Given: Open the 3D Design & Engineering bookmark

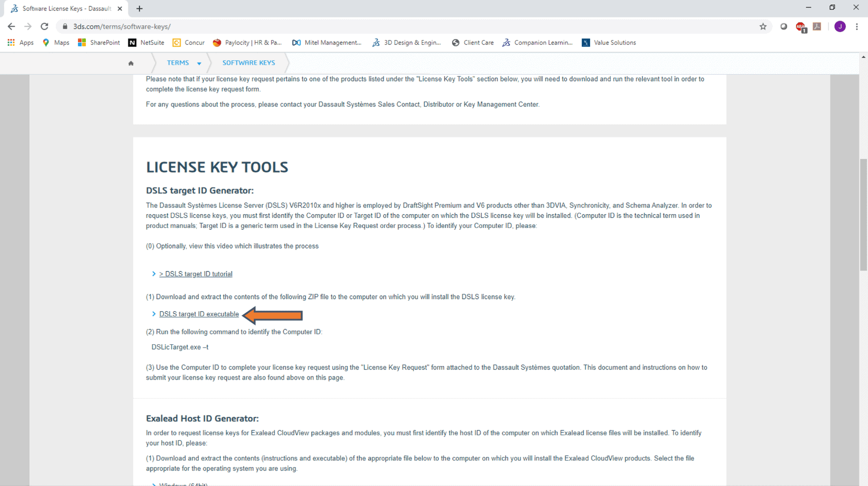Looking at the screenshot, I should (406, 43).
